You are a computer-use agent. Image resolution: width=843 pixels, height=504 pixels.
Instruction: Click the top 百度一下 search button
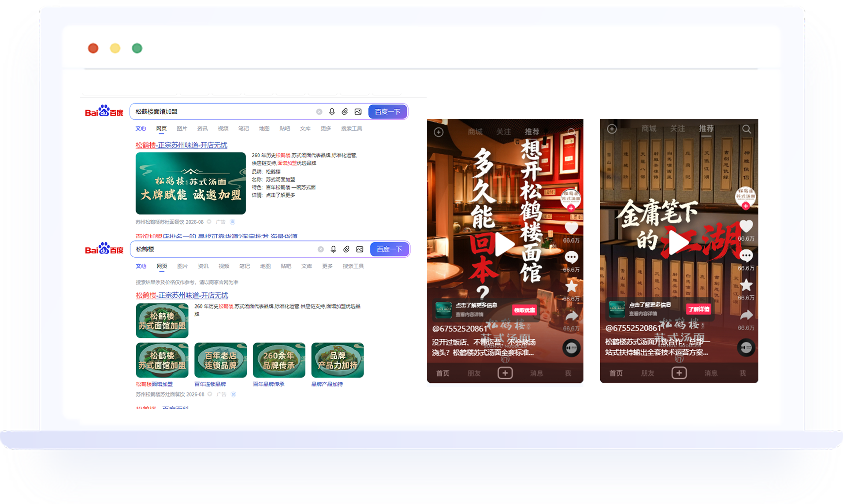[387, 112]
